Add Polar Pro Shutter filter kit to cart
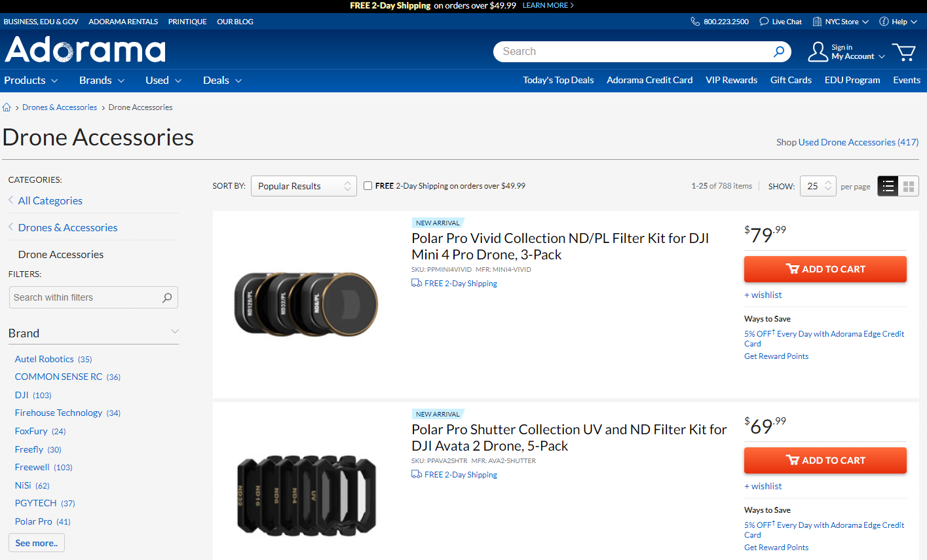Image resolution: width=927 pixels, height=560 pixels. (825, 460)
